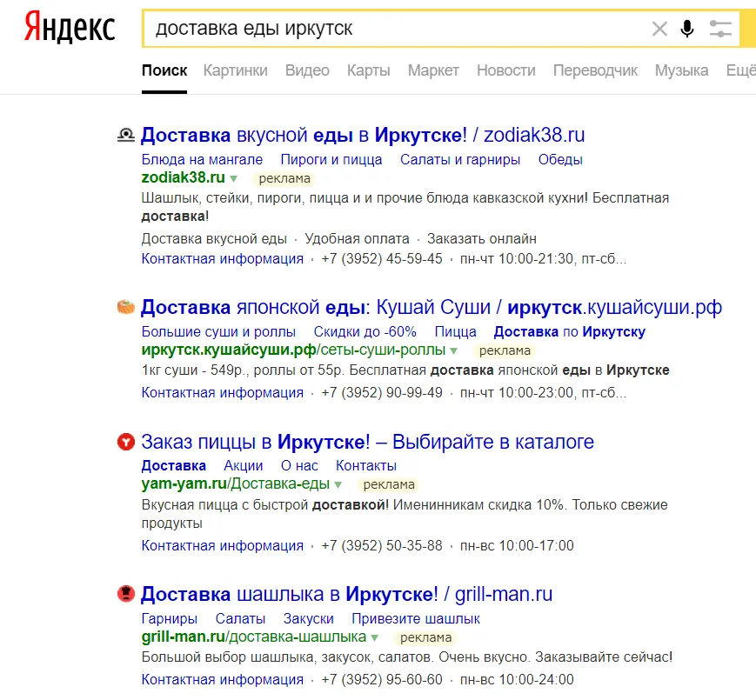
Task: Click the zodiak38.ru green URL
Action: click(x=184, y=177)
